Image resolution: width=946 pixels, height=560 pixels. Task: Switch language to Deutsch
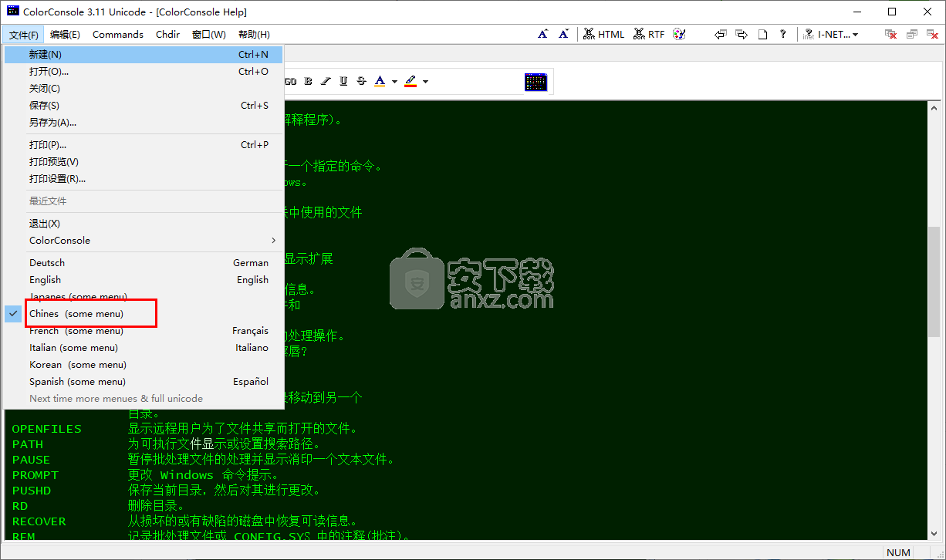[x=144, y=263]
